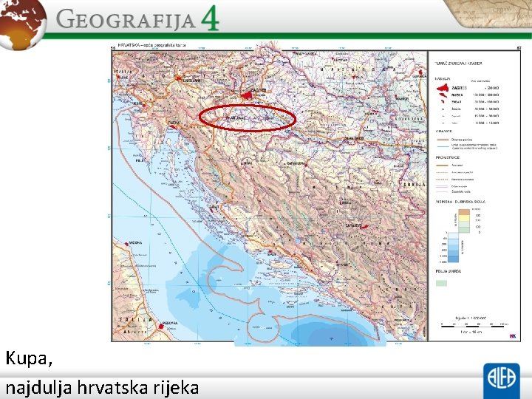The image size is (532, 399).
Task: Click the 'GEOGRAFIJA 4' title
Action: coord(137,18)
